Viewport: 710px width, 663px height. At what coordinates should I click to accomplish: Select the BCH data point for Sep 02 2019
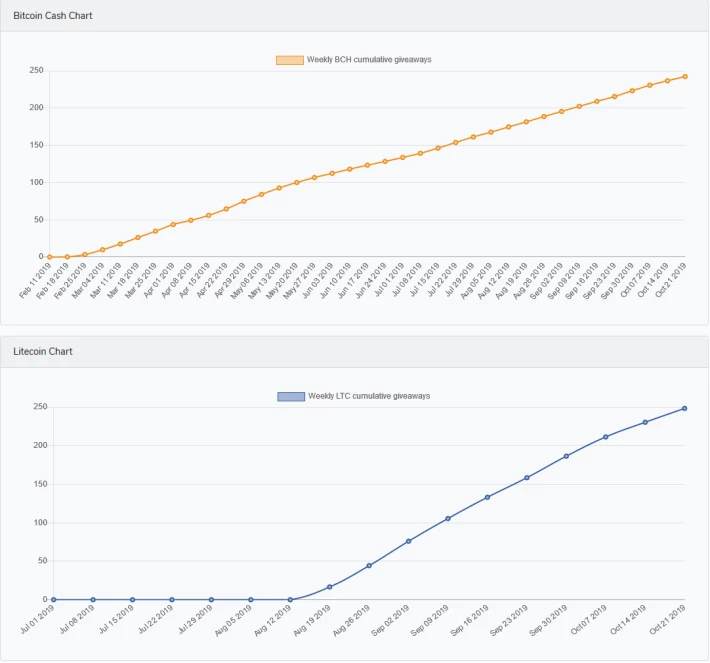pyautogui.click(x=562, y=111)
